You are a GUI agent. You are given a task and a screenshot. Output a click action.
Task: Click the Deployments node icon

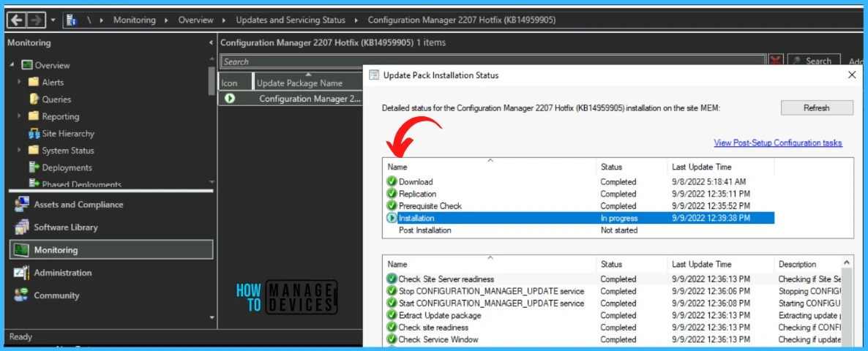(x=34, y=167)
